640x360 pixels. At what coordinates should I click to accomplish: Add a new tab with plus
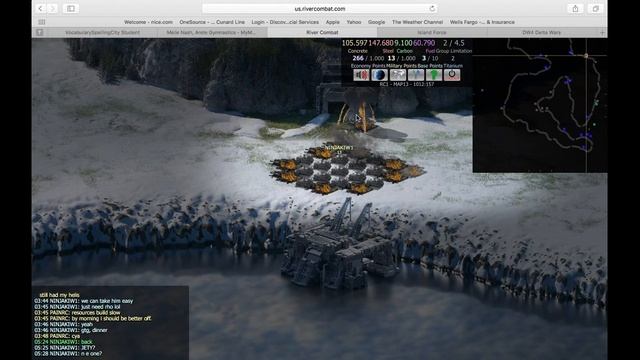[x=602, y=32]
